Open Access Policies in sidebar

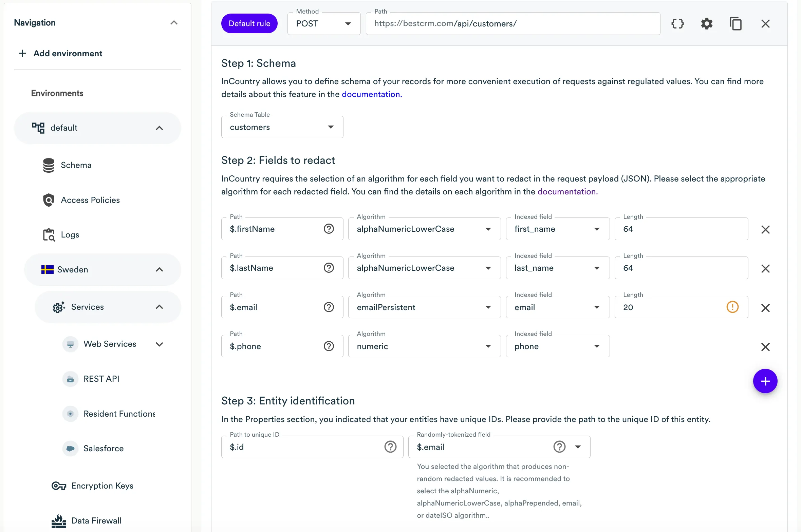tap(90, 200)
